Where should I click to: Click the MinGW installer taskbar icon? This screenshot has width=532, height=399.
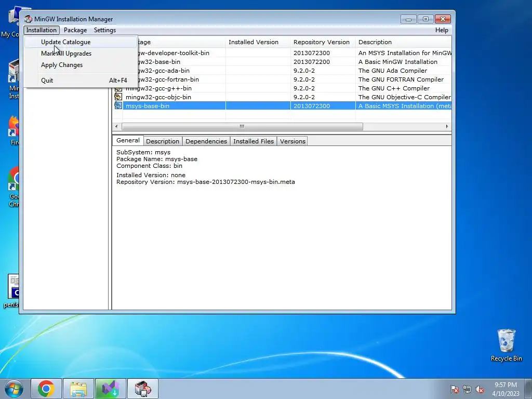(x=143, y=389)
